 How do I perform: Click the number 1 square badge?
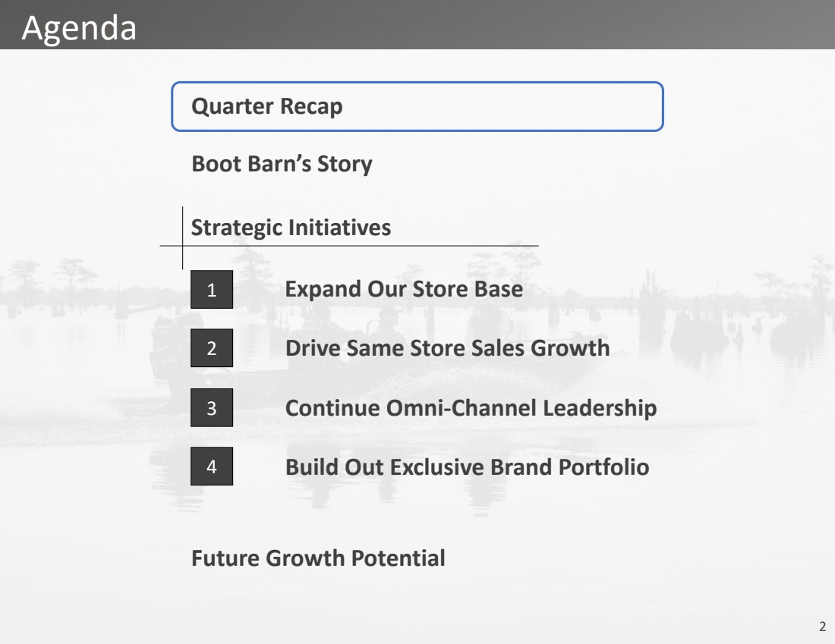click(212, 290)
